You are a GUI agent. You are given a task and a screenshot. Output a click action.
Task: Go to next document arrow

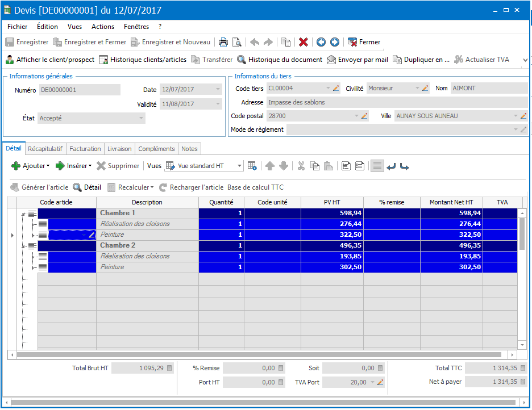click(x=335, y=42)
